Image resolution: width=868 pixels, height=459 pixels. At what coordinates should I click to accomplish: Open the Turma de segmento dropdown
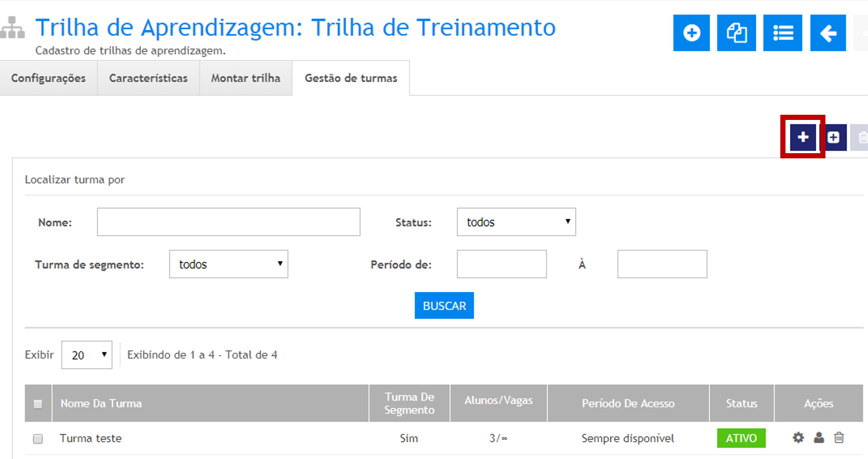tap(228, 264)
